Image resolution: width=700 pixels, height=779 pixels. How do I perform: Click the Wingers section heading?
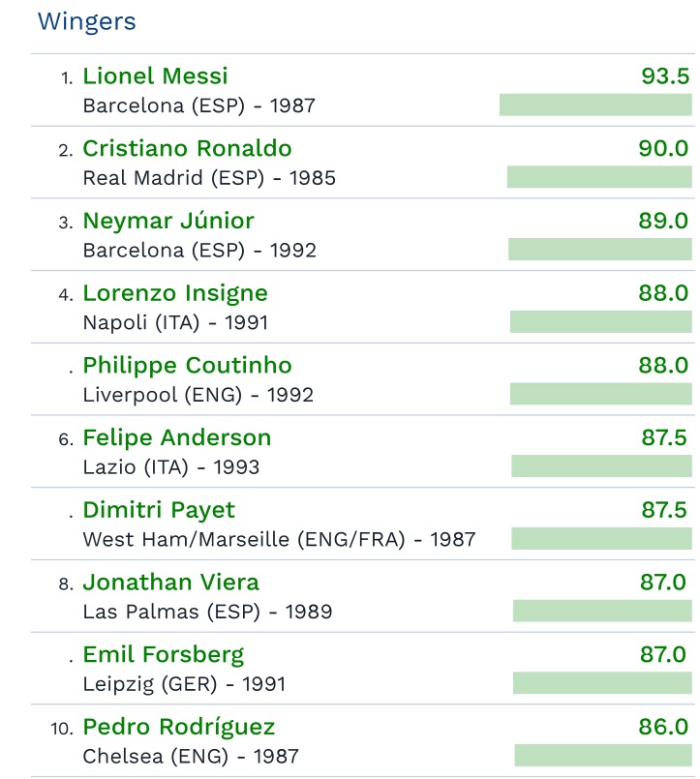(x=87, y=21)
